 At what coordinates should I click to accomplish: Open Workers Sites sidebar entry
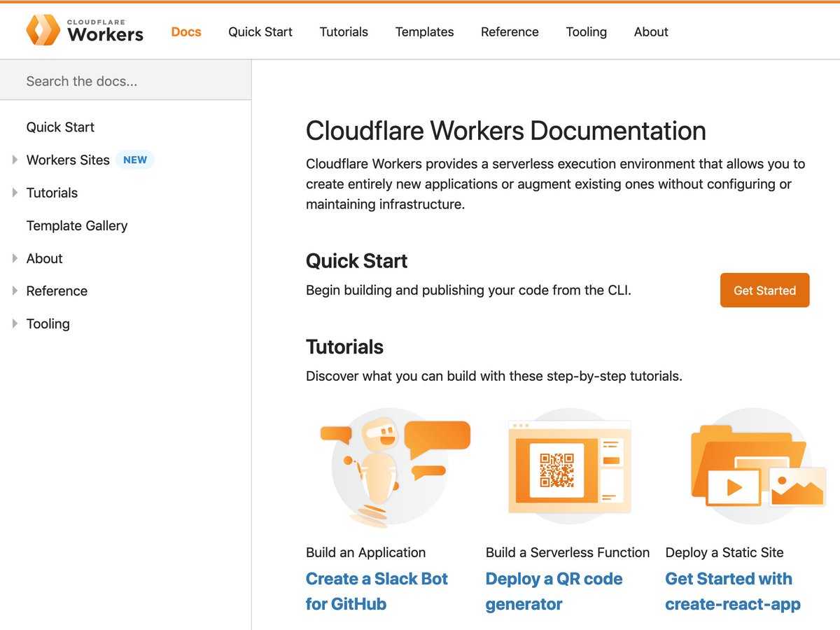(68, 160)
